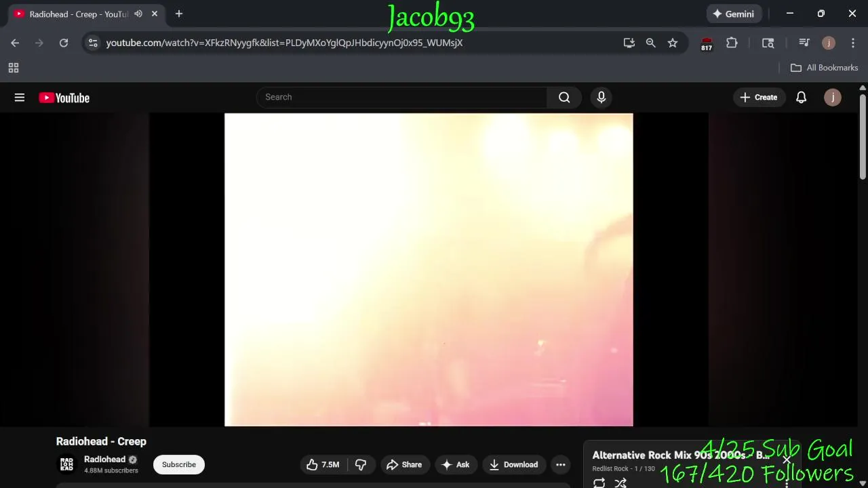Open the apps grid shortcut
The image size is (868, 488).
point(13,68)
